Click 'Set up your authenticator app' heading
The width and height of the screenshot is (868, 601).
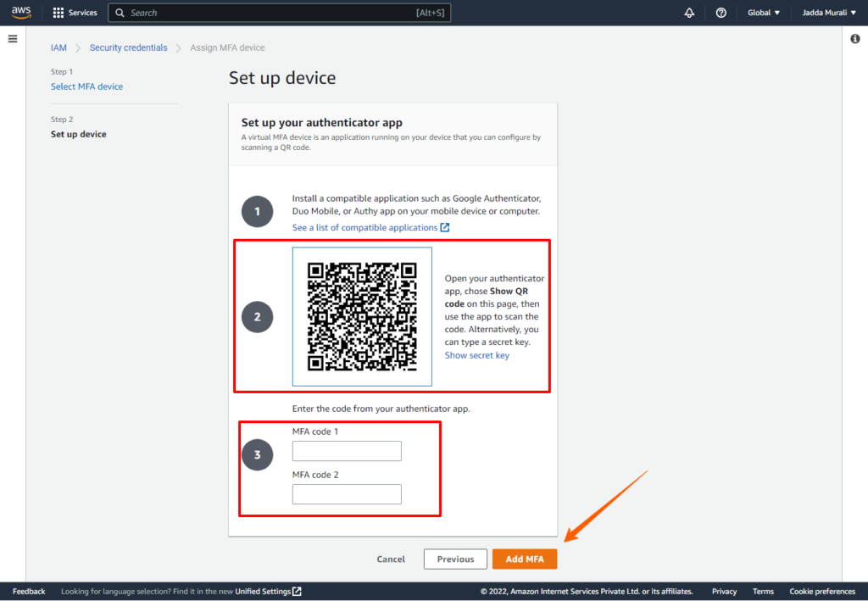point(321,122)
